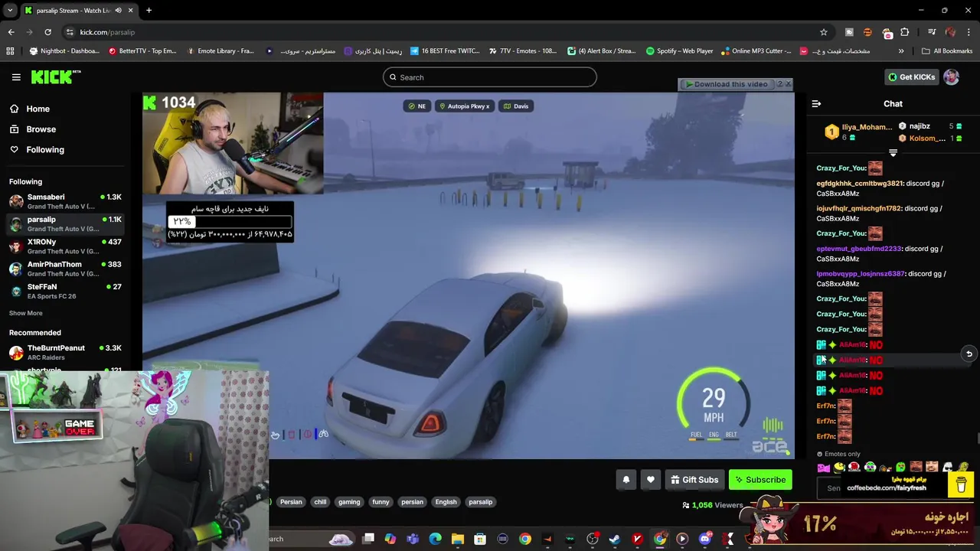Open the All Bookmarks folder

(947, 51)
